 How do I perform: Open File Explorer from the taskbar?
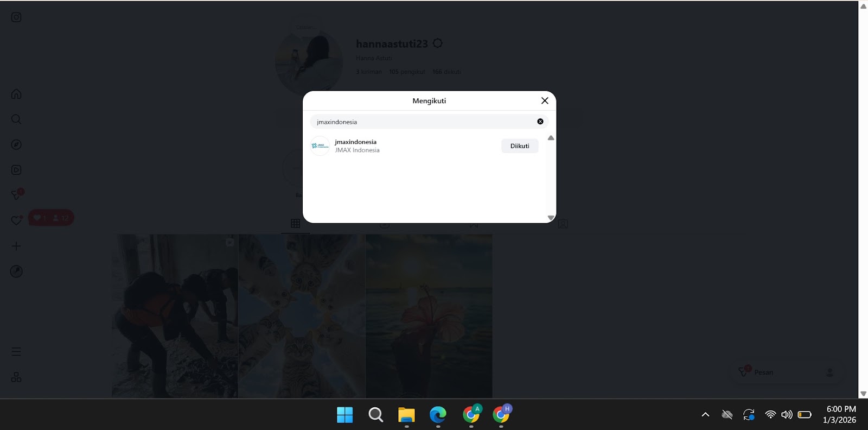coord(406,415)
